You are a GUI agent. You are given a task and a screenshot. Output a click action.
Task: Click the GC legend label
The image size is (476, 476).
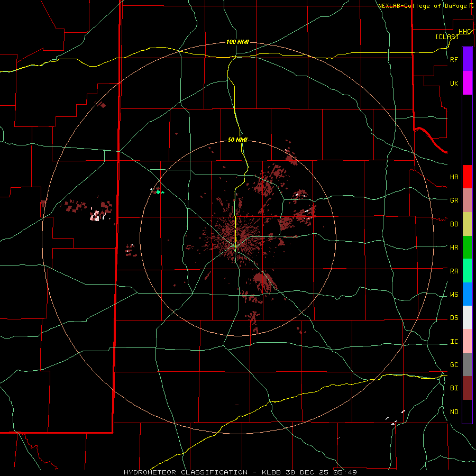(454, 365)
